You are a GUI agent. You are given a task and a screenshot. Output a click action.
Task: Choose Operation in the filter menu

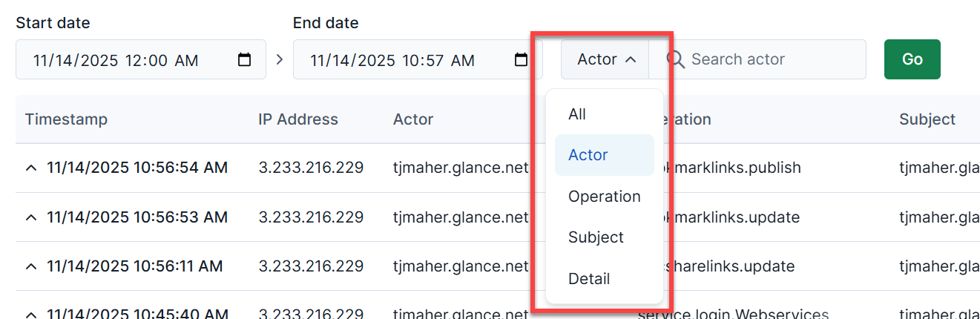tap(605, 197)
